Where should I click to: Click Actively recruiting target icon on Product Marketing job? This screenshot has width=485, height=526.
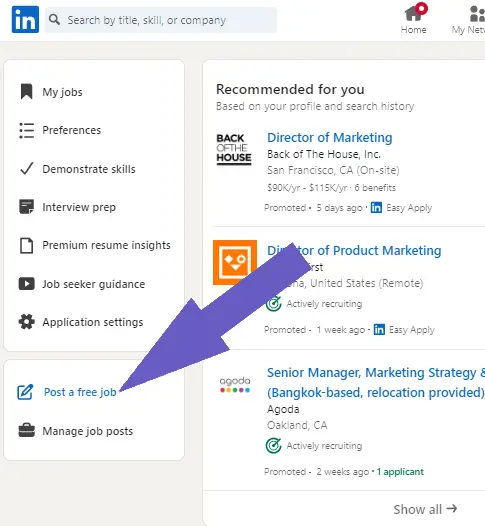click(x=274, y=304)
